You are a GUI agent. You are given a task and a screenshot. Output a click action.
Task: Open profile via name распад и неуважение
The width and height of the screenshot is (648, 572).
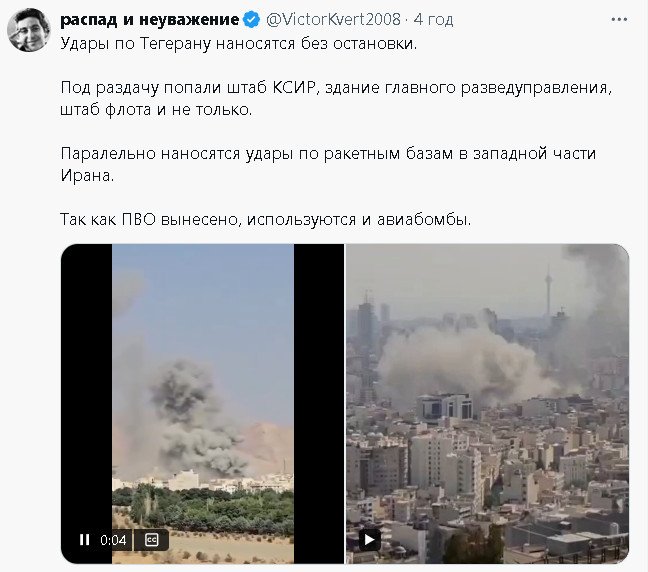(x=150, y=19)
